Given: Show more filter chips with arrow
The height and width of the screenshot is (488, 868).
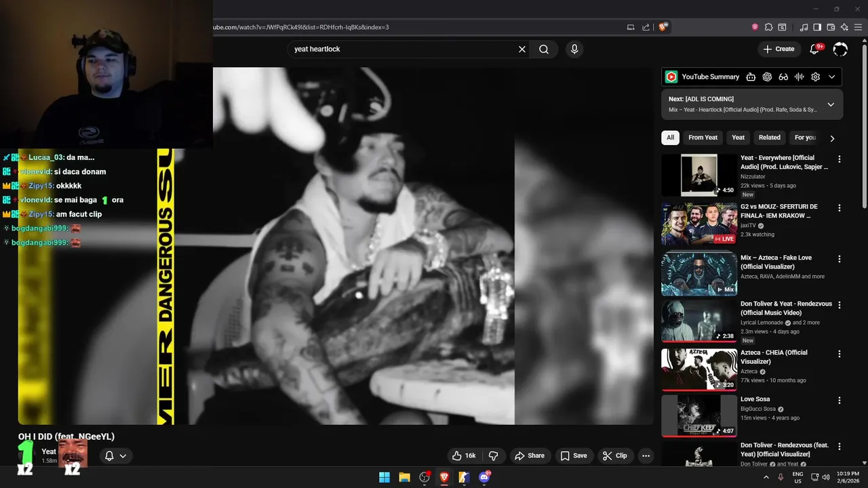Looking at the screenshot, I should 832,138.
